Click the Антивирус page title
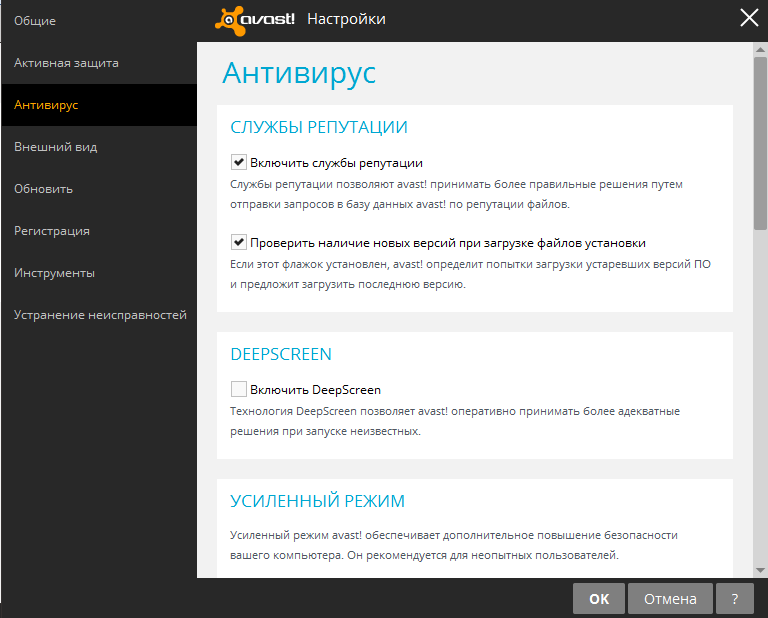The height and width of the screenshot is (618, 768). (299, 73)
